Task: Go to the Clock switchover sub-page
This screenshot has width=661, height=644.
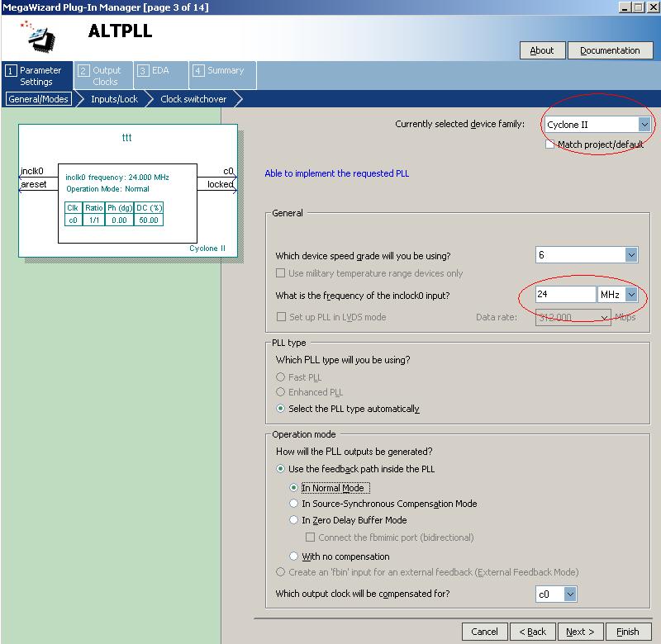Action: point(193,99)
